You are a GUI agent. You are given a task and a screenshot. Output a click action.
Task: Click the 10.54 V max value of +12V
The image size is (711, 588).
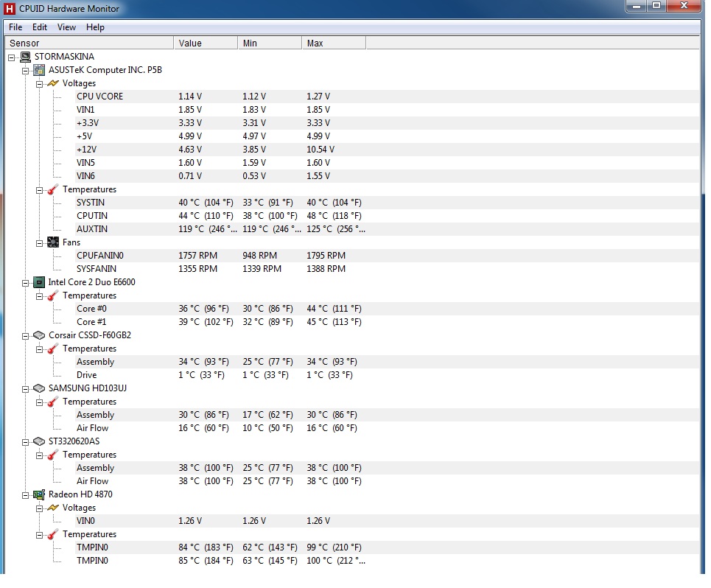click(320, 150)
